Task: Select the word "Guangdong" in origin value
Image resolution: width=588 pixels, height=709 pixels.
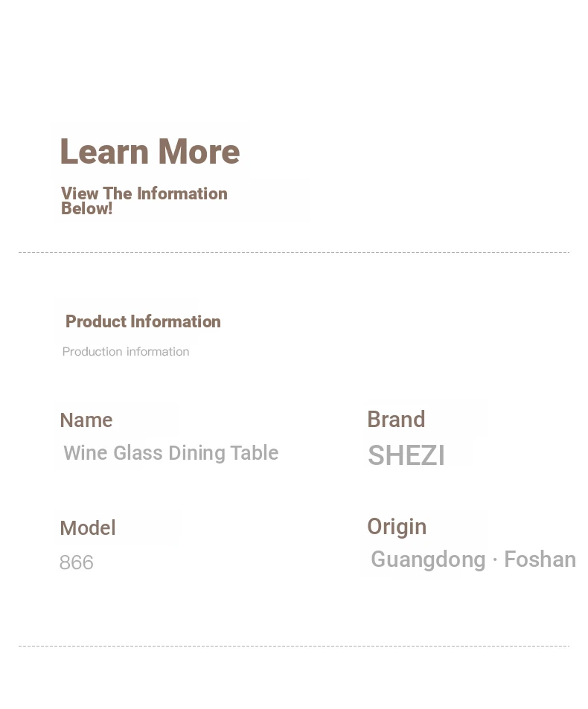Action: pos(428,559)
